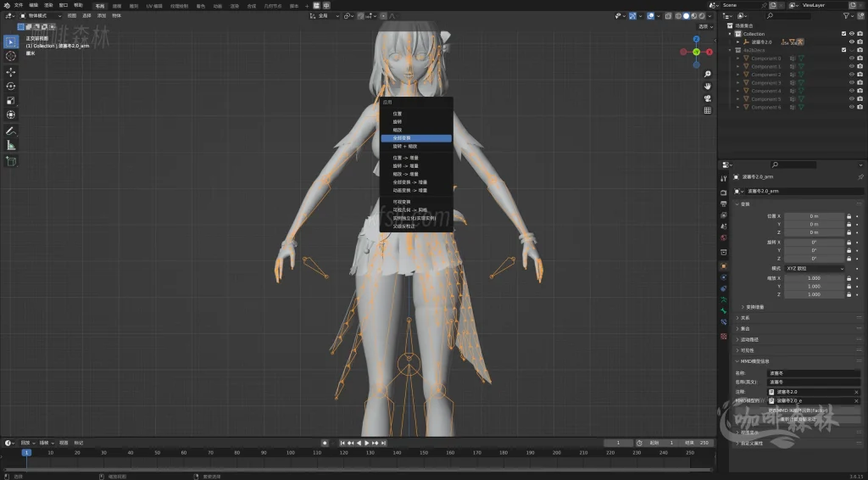
Task: Activate the Select Box tool icon
Action: pos(10,42)
